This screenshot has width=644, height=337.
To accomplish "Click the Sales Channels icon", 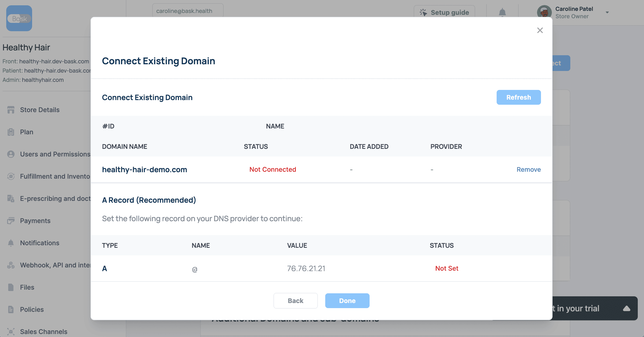I will [x=11, y=331].
